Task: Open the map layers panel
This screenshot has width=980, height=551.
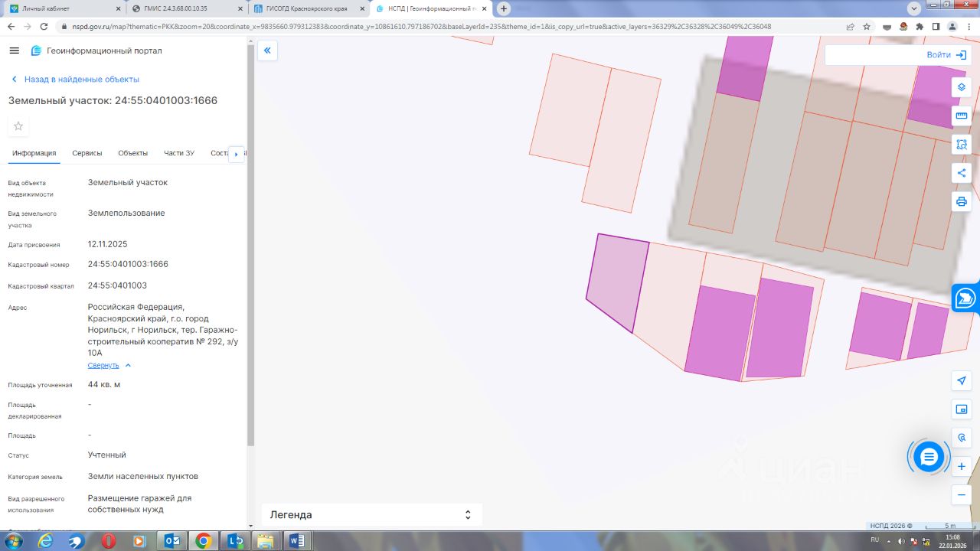Action: [962, 87]
